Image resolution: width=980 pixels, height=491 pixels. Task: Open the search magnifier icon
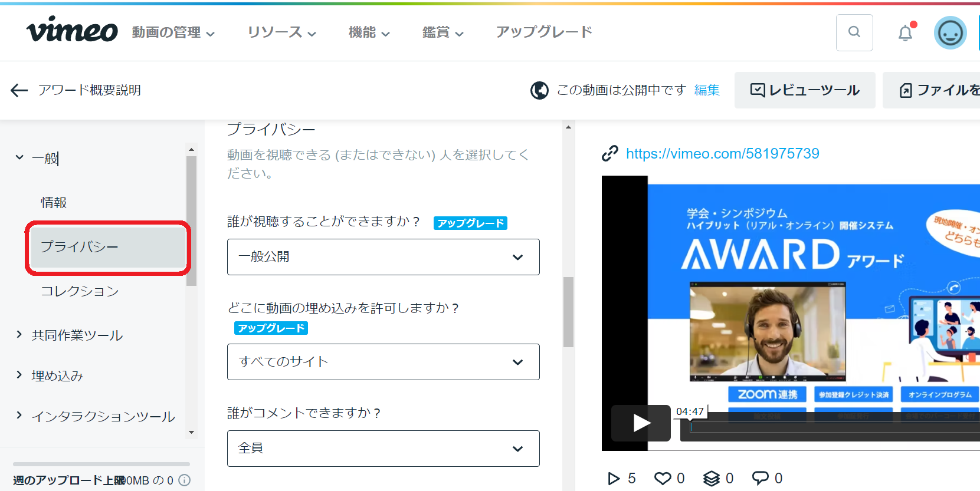click(854, 32)
